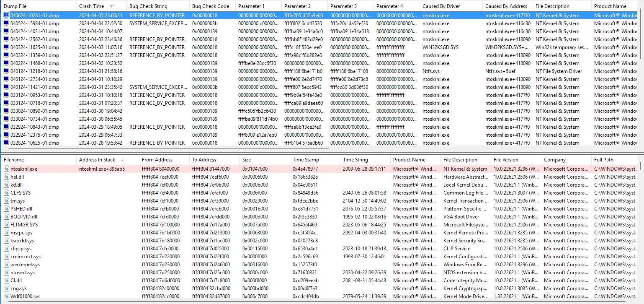Click the monitor icon for 040324-11625-01.dmp
Image resolution: width=644 pixels, height=304 pixels.
click(6, 47)
